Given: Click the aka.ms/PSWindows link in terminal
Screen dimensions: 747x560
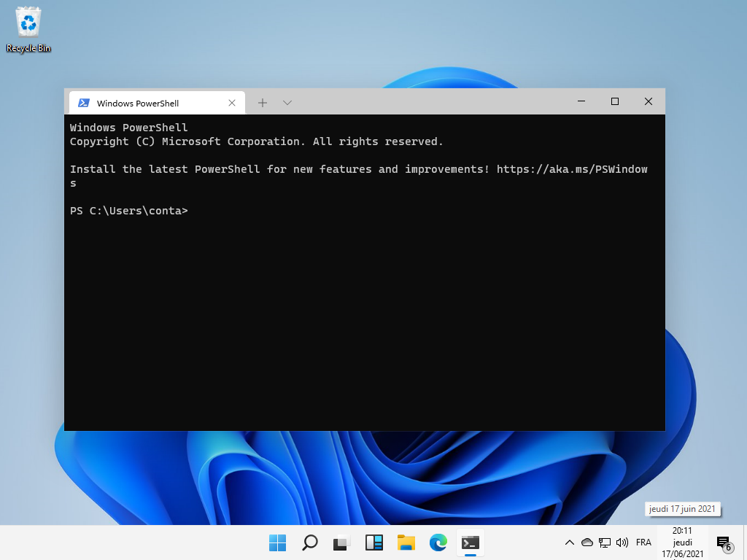Looking at the screenshot, I should pos(572,169).
